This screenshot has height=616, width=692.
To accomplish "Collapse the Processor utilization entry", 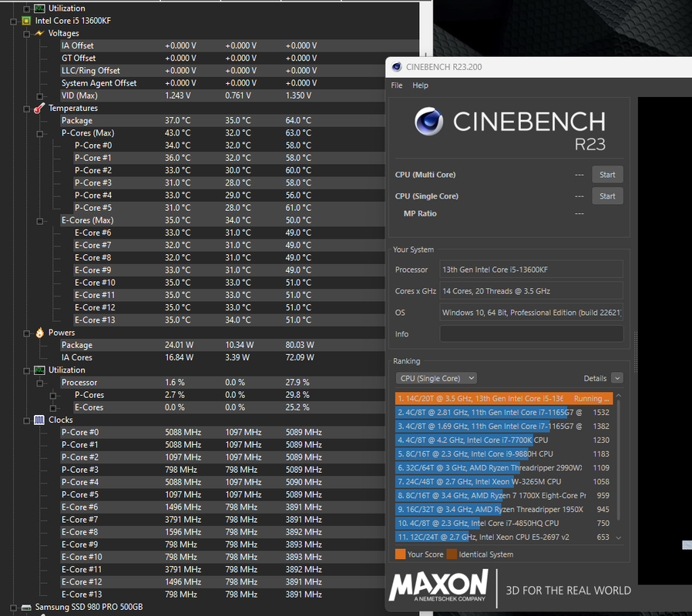I will (x=40, y=383).
